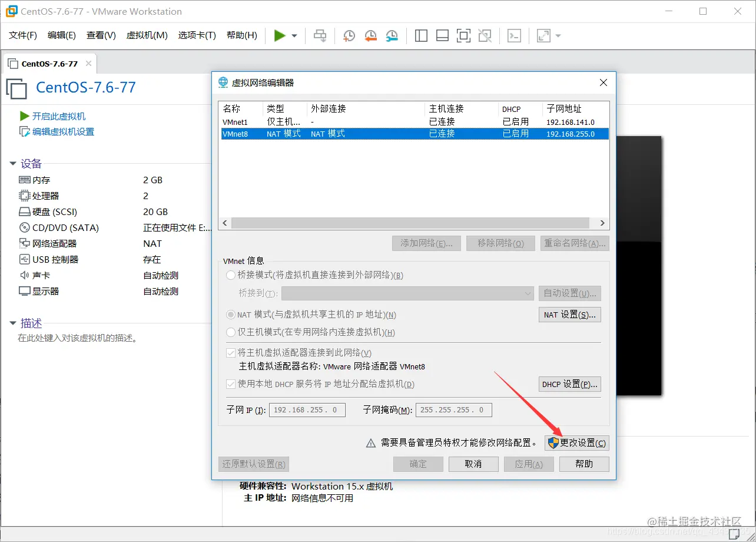Viewport: 756px width, 542px height.
Task: Click the 取消 button
Action: click(473, 464)
